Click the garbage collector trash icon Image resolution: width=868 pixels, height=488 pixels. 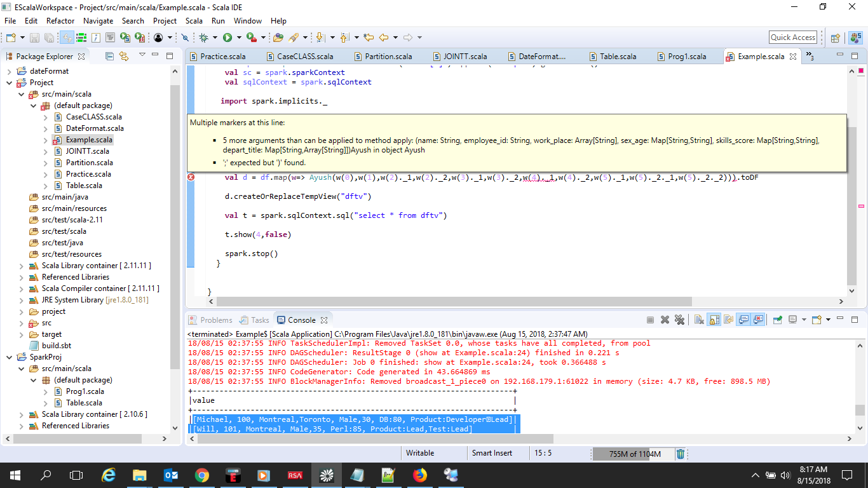pos(681,454)
